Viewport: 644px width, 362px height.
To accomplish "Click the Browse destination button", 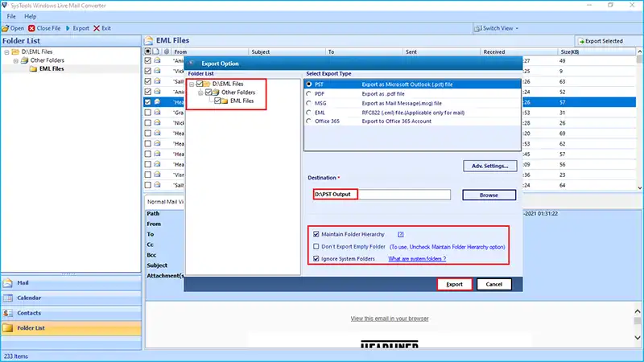I will pos(489,195).
